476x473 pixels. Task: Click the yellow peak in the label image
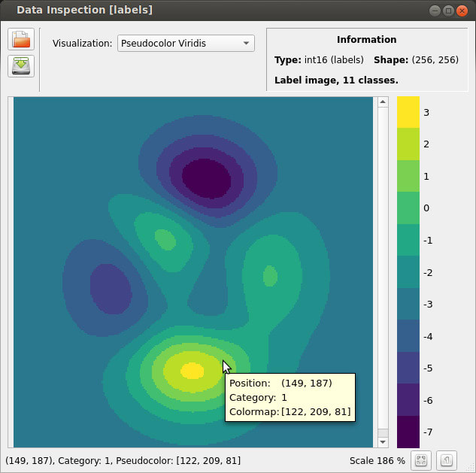[193, 371]
